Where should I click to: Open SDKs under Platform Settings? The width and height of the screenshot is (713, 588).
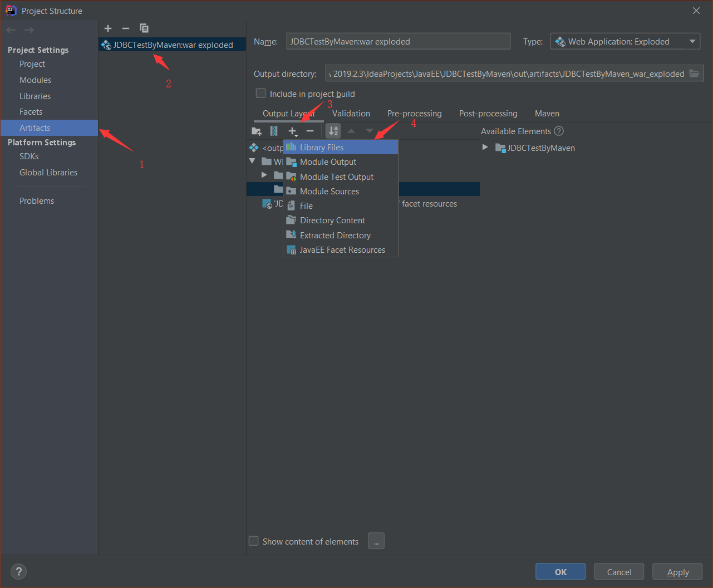[29, 156]
